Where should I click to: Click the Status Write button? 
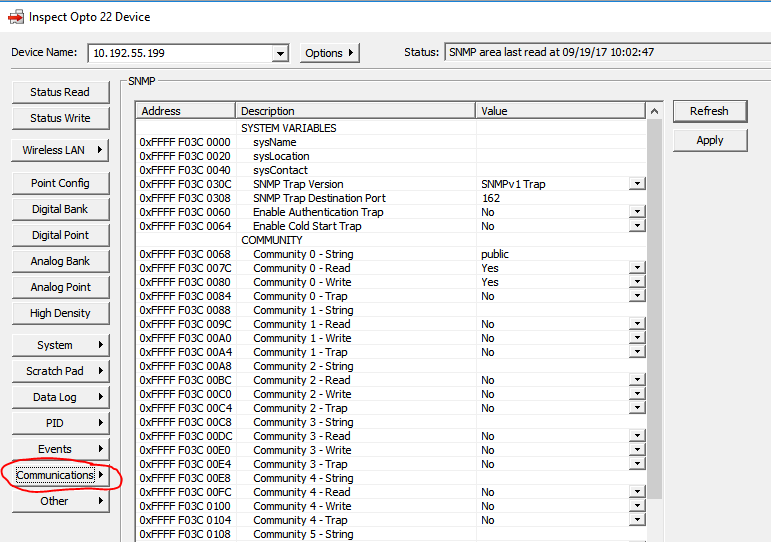60,118
